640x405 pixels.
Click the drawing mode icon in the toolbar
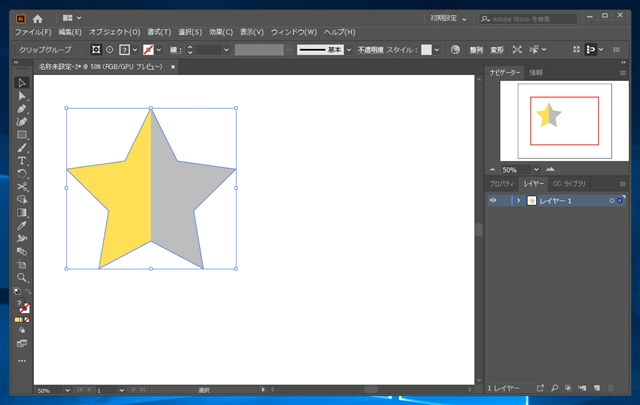[x=22, y=330]
